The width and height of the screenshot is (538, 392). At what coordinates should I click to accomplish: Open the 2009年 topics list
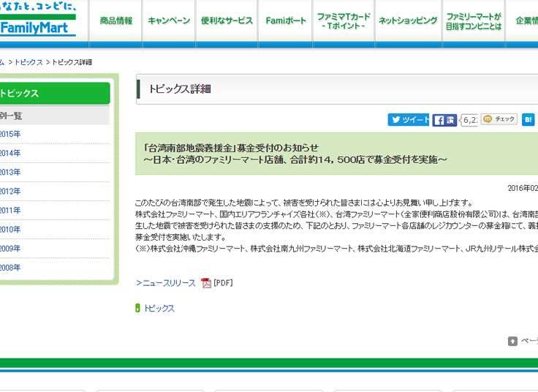click(10, 249)
